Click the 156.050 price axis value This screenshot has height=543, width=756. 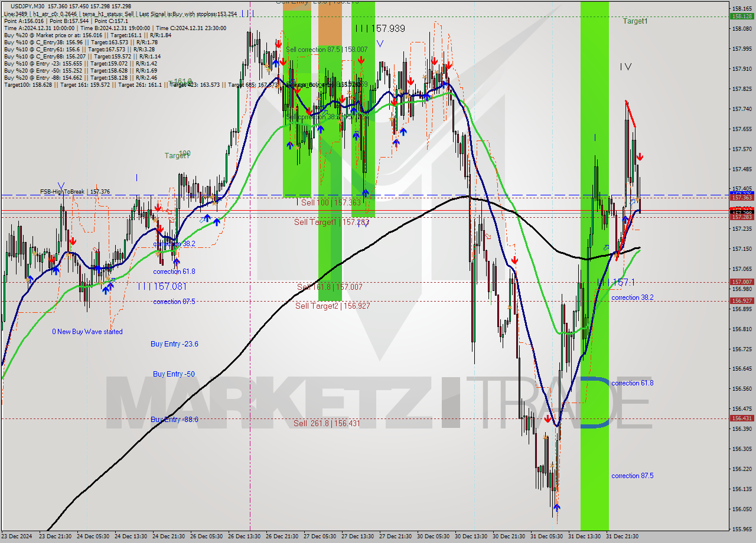pos(742,509)
